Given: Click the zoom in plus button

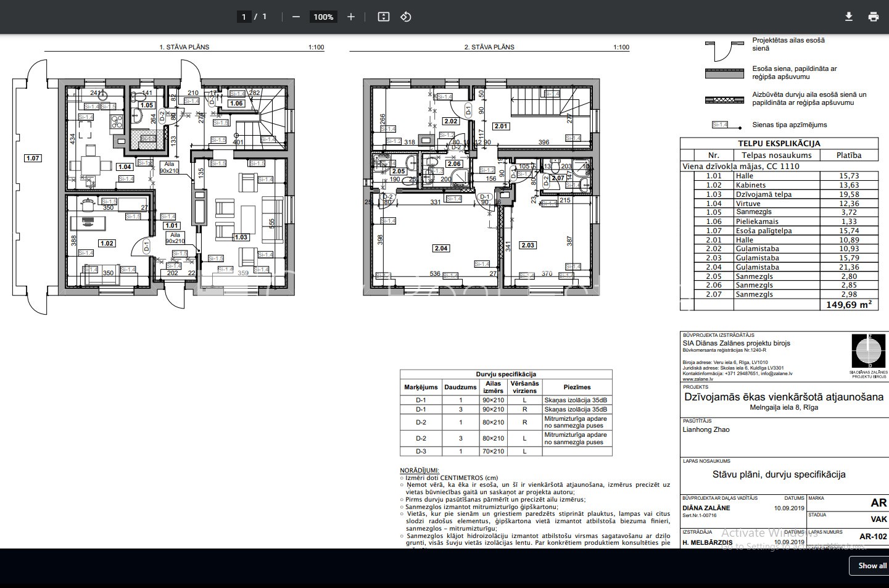Looking at the screenshot, I should 351,17.
